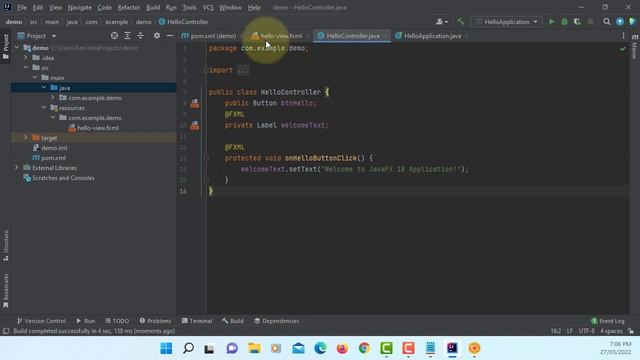
Task: Collapse the demo root project node
Action: coord(17,48)
